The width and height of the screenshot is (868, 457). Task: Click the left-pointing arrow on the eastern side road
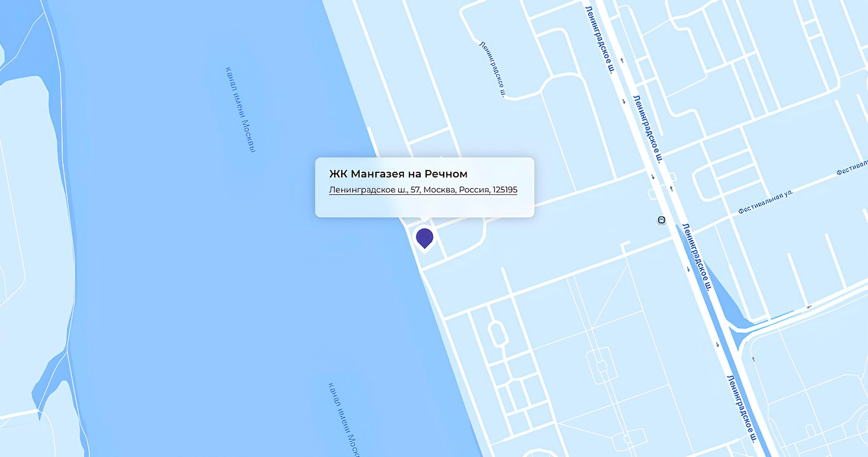tap(808, 306)
